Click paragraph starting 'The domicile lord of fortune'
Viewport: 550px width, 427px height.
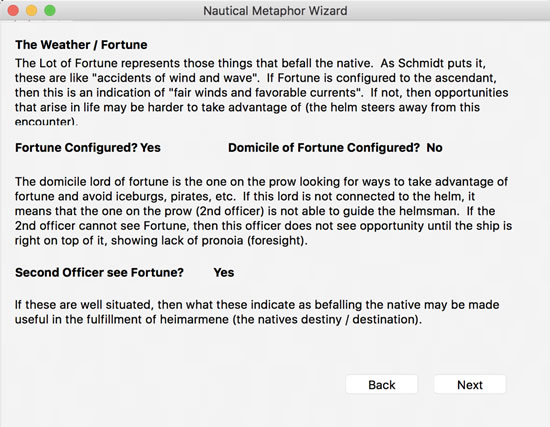[x=263, y=211]
